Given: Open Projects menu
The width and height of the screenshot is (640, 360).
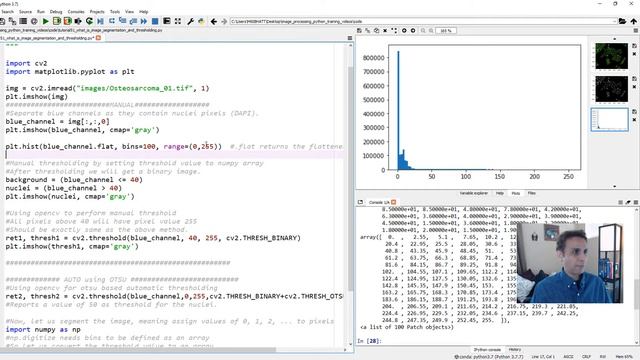Looking at the screenshot, I should 97,12.
